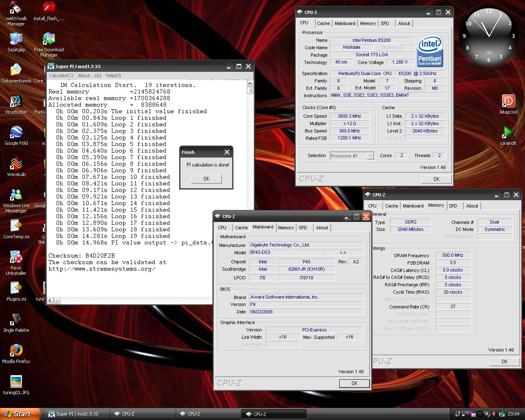Click the system tray clock 23:04
This screenshot has height=420, width=525.
[514, 414]
